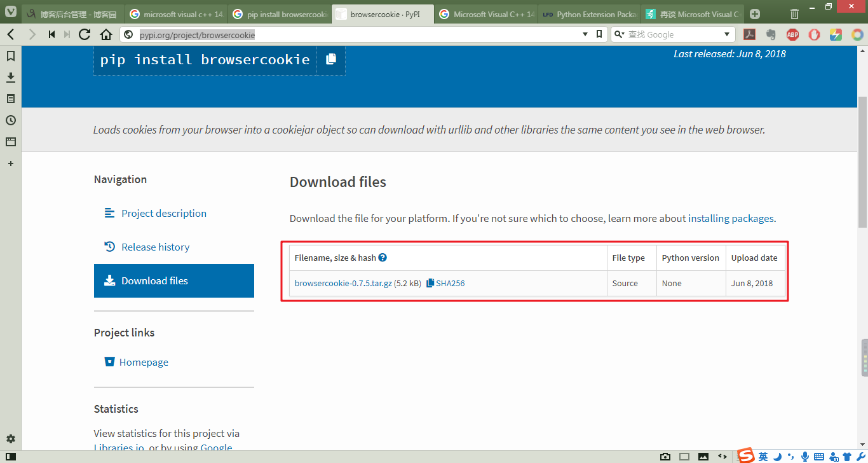Add a web panel with plus
This screenshot has height=463, width=868.
(x=11, y=163)
